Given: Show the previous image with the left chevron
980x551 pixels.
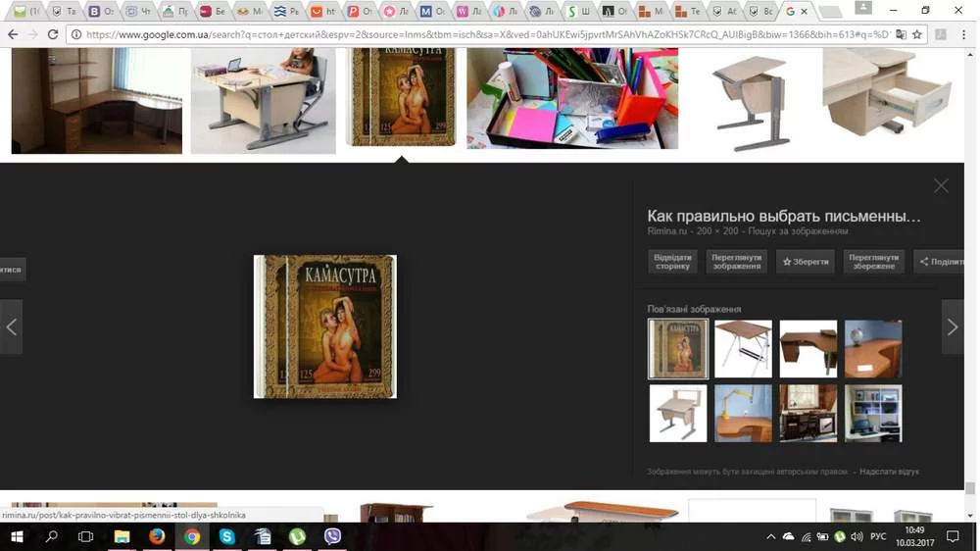Looking at the screenshot, I should point(11,327).
